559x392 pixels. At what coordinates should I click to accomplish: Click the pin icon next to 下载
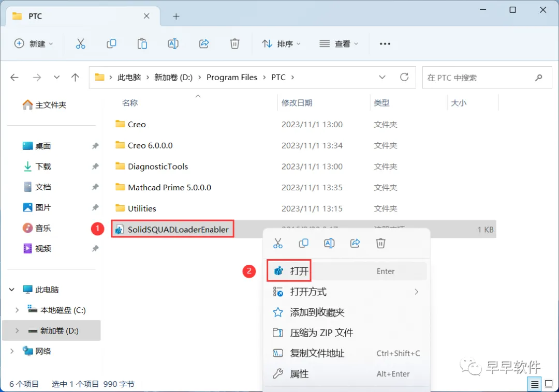coord(95,167)
